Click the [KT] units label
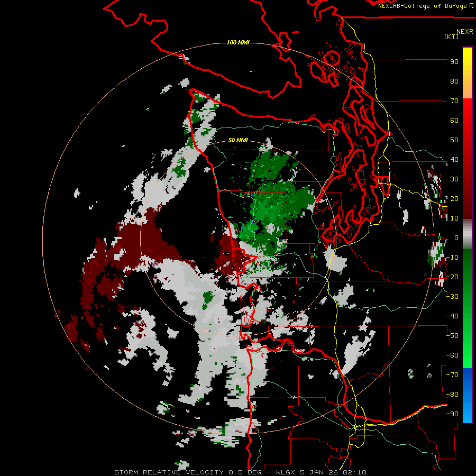Screen dimensions: 476x476 tap(452, 36)
